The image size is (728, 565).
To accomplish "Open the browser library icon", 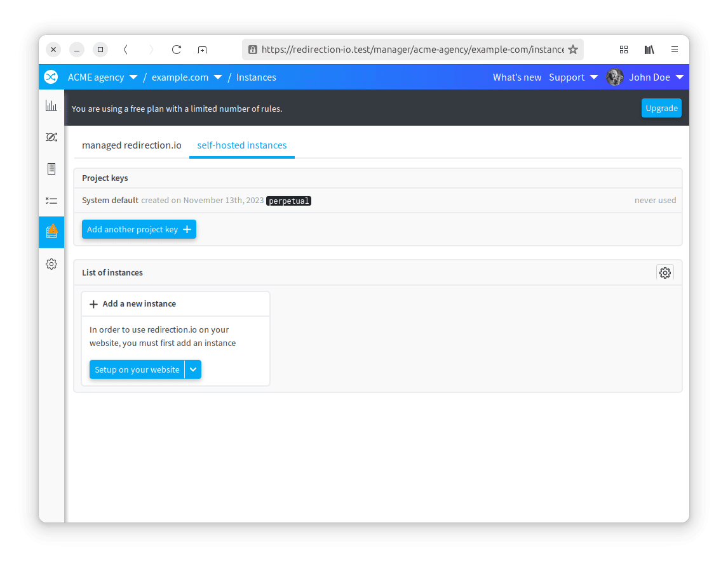I will pos(649,50).
